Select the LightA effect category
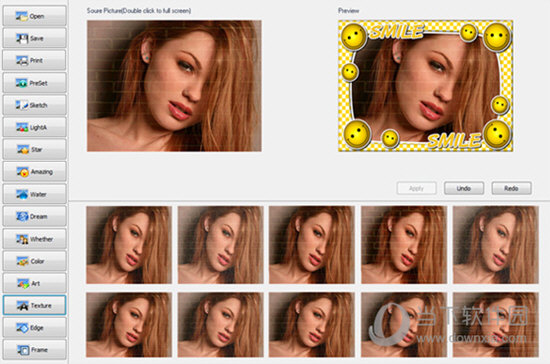Viewport: 550px width, 364px height. pos(34,127)
